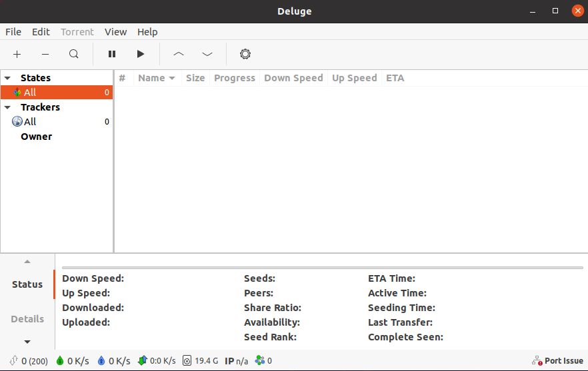Click the tab list up arrow
This screenshot has width=588, height=371.
(27, 262)
